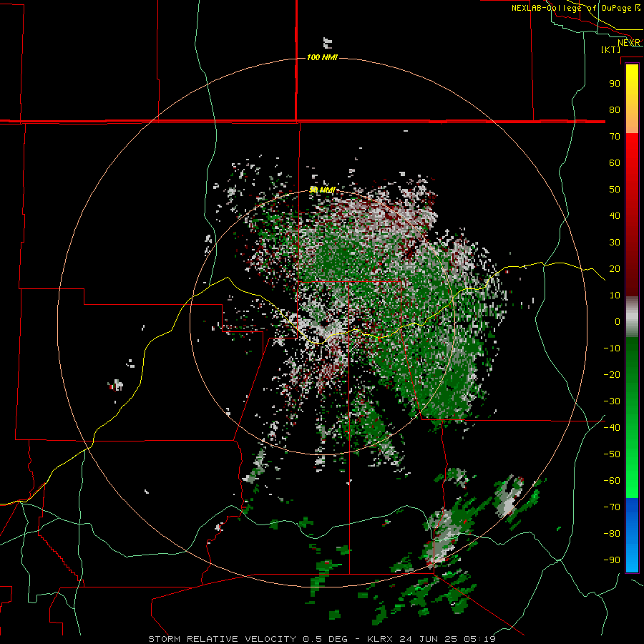Screen dimensions: 644x644
Task: Click the -70 scale label
Action: point(612,507)
